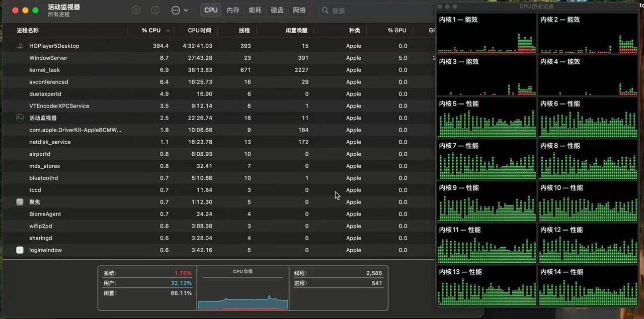Select the tccd process row

pos(219,190)
